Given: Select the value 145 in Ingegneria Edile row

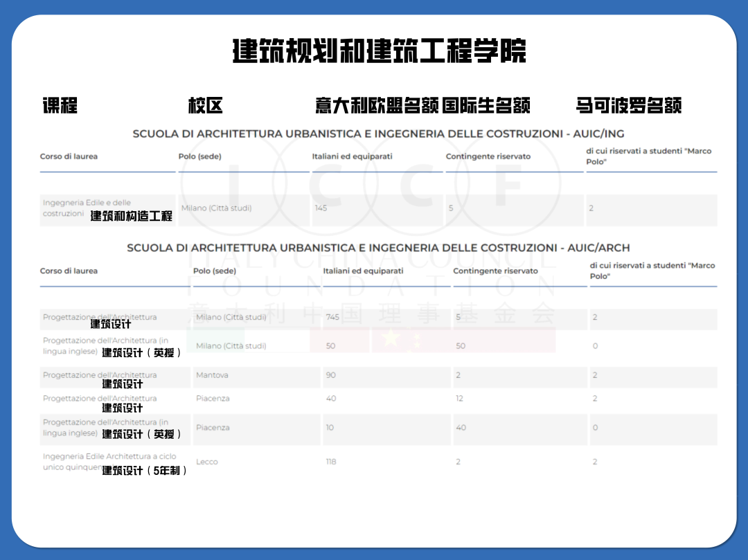Looking at the screenshot, I should coord(321,208).
